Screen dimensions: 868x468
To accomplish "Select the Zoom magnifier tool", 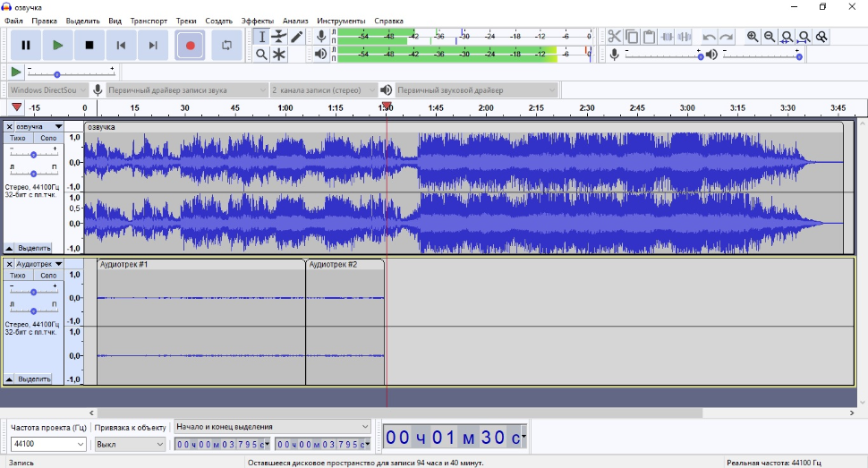I will (262, 55).
